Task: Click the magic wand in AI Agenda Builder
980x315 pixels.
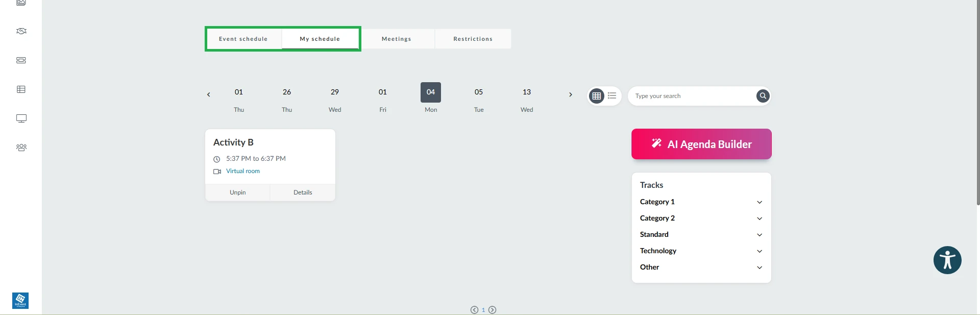Action: (x=656, y=143)
